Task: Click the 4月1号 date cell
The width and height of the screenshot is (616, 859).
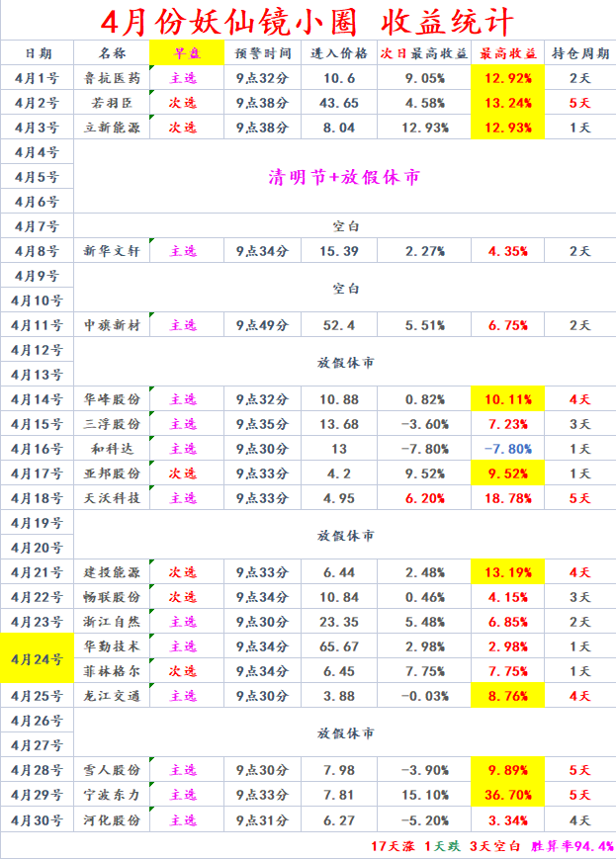Action: [x=38, y=78]
